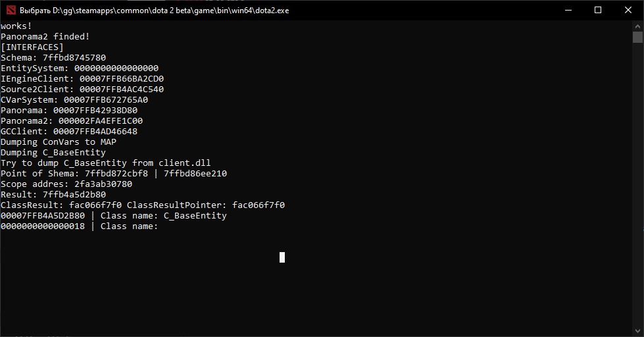Click the 'works!' output line
This screenshot has width=644, height=337.
[x=16, y=26]
